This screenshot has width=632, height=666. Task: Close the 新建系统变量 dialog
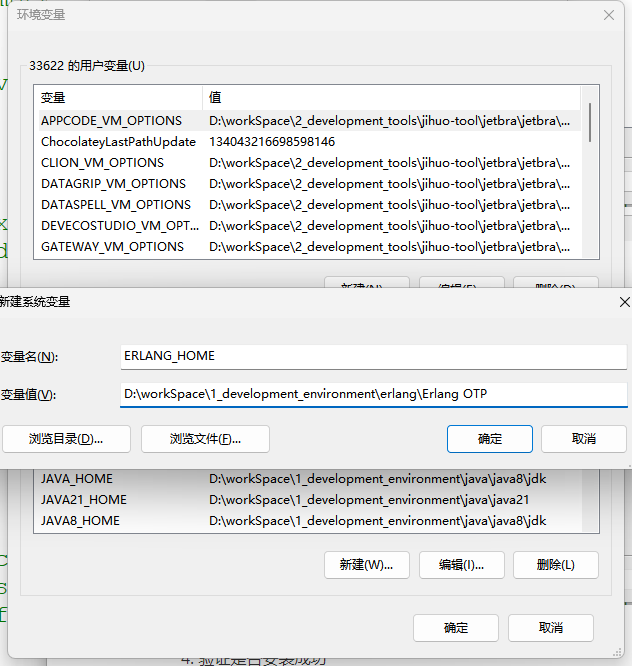tap(624, 301)
